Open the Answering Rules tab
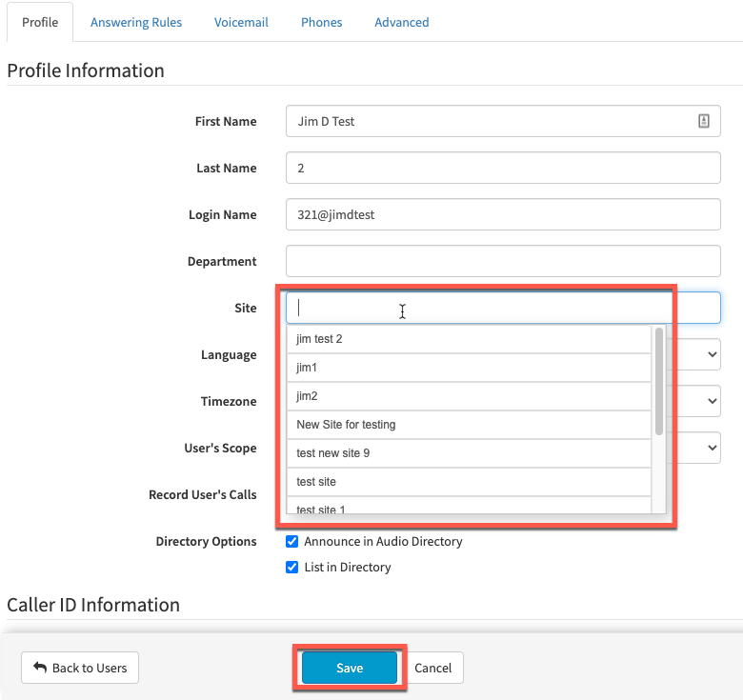The image size is (743, 700). 136,22
